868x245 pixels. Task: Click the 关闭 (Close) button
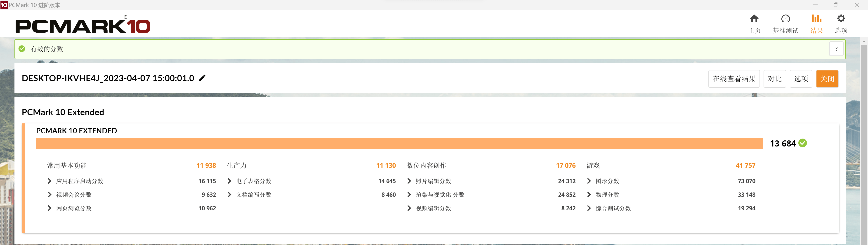829,78
